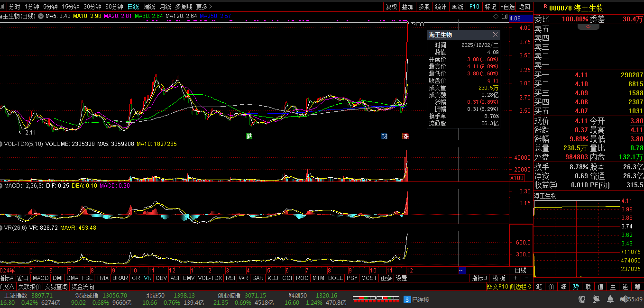Toggle the 复权 price adjustment option
Image resolution: width=644 pixels, height=308 pixels.
coord(391,7)
